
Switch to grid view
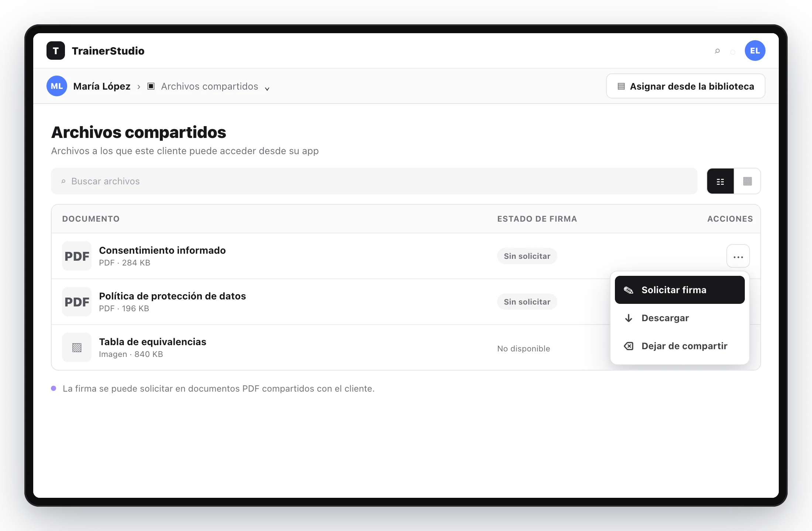click(x=747, y=181)
